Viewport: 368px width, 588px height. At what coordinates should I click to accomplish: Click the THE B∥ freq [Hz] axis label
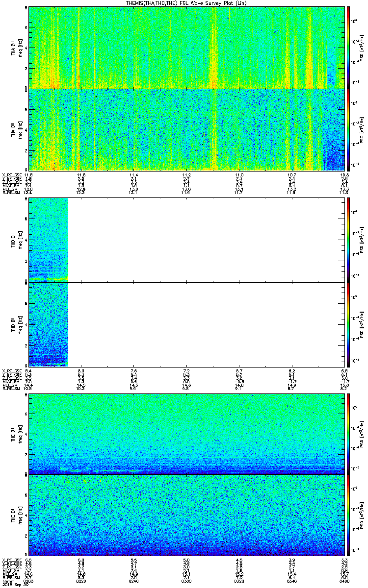click(x=21, y=516)
